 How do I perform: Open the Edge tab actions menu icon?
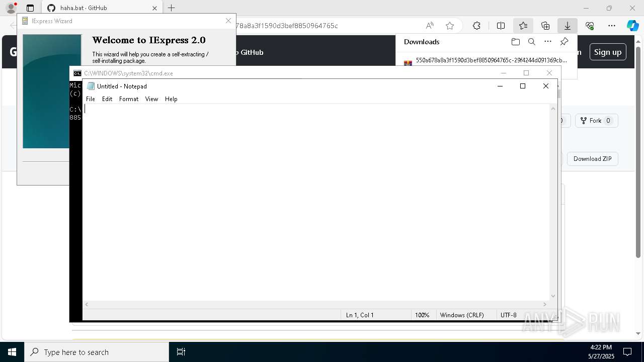pos(30,8)
